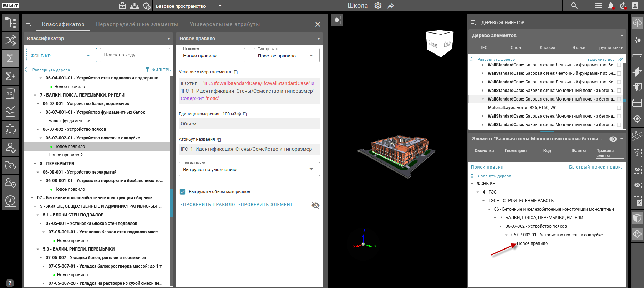Switch to Нераспределённые элементы tab
644x288 pixels.
tap(137, 24)
